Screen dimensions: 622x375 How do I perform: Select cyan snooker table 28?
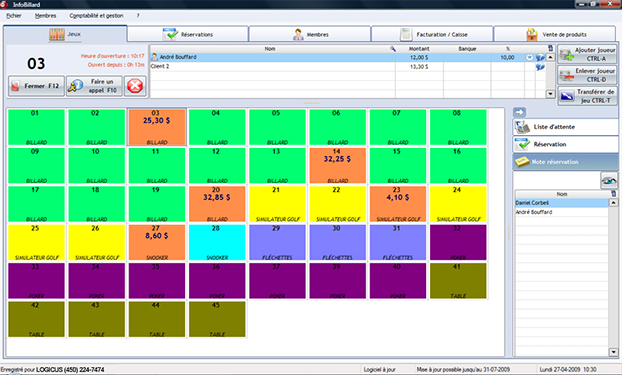click(217, 242)
